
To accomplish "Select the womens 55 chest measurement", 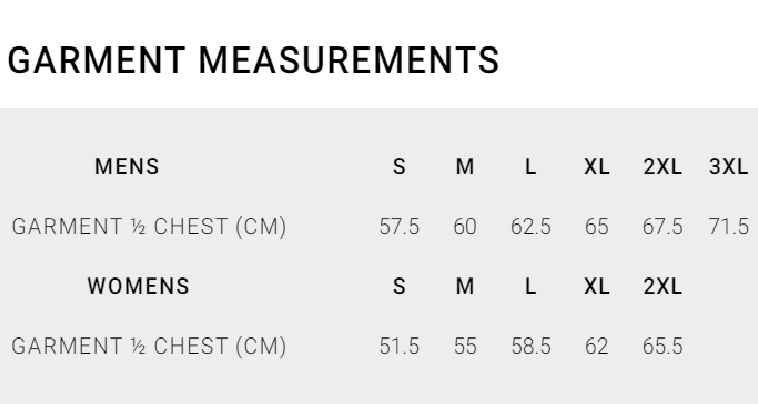I will point(465,347).
